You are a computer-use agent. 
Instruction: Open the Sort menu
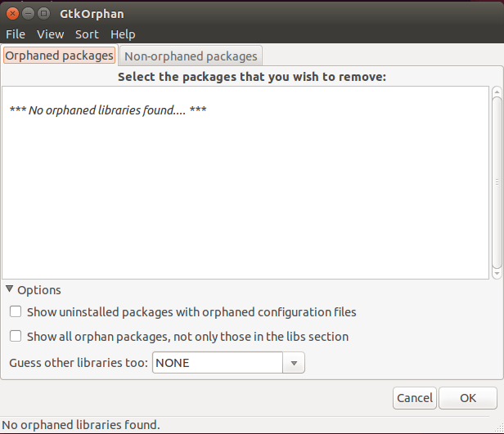click(87, 34)
